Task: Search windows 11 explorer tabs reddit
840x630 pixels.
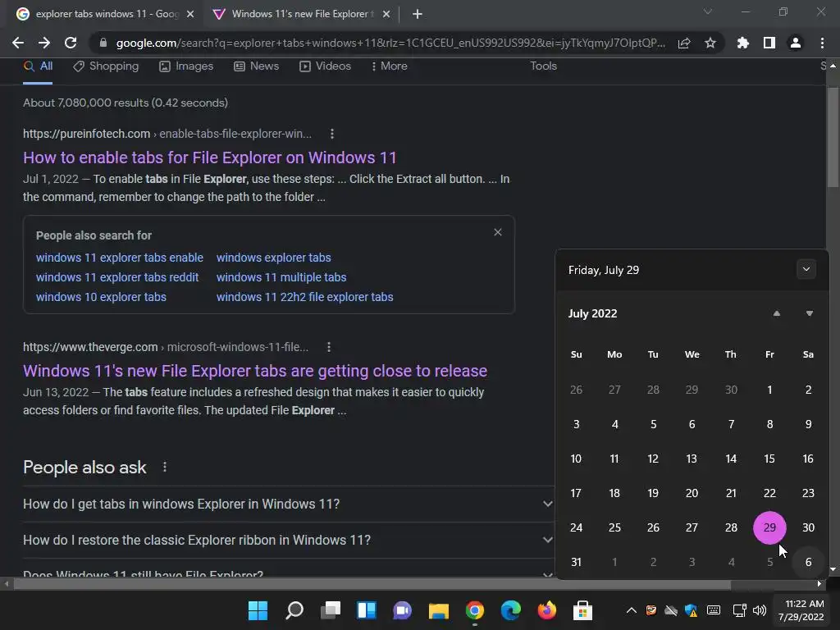Action: tap(117, 277)
